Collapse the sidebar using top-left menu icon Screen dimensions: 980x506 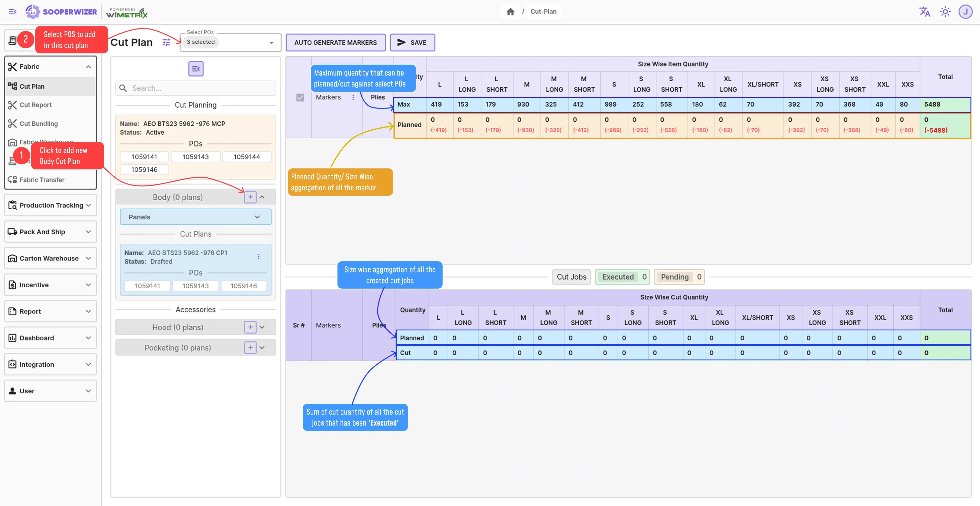click(12, 11)
